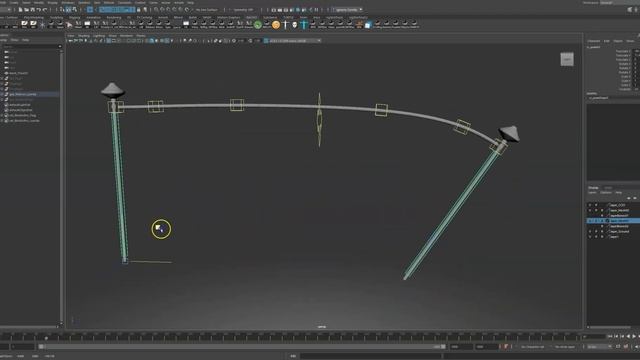The width and height of the screenshot is (640, 360).
Task: Click the No Live Surface field
Action: [x=207, y=9]
